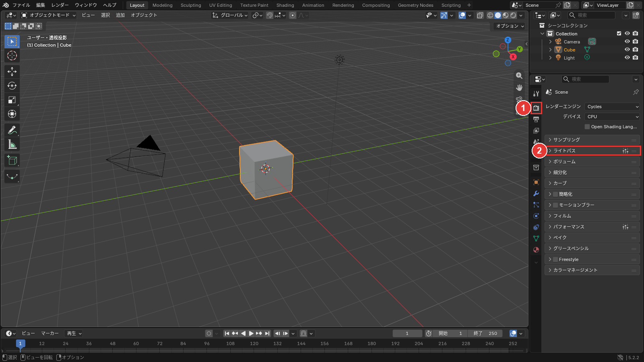Image resolution: width=644 pixels, height=362 pixels.
Task: Enable the Open Shading Language checkbox
Action: pyautogui.click(x=587, y=127)
